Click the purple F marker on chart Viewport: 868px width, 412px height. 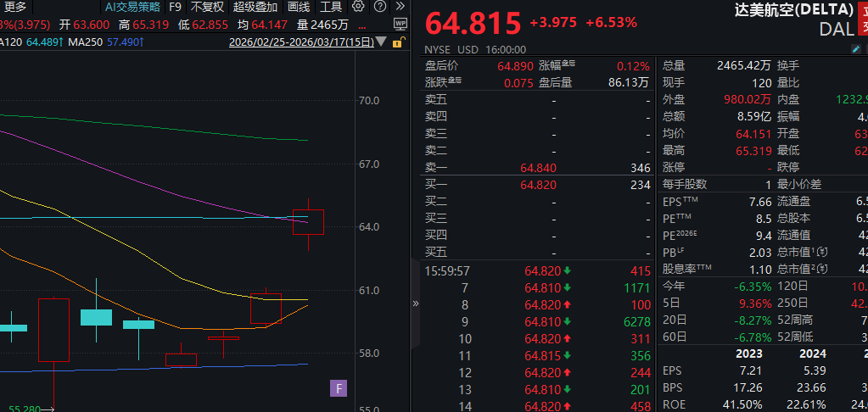click(x=339, y=389)
